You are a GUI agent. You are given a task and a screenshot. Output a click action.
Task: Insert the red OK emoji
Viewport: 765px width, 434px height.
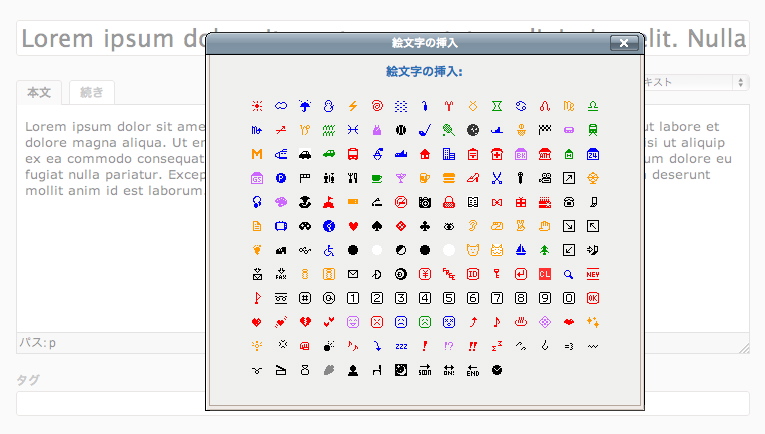tap(593, 298)
